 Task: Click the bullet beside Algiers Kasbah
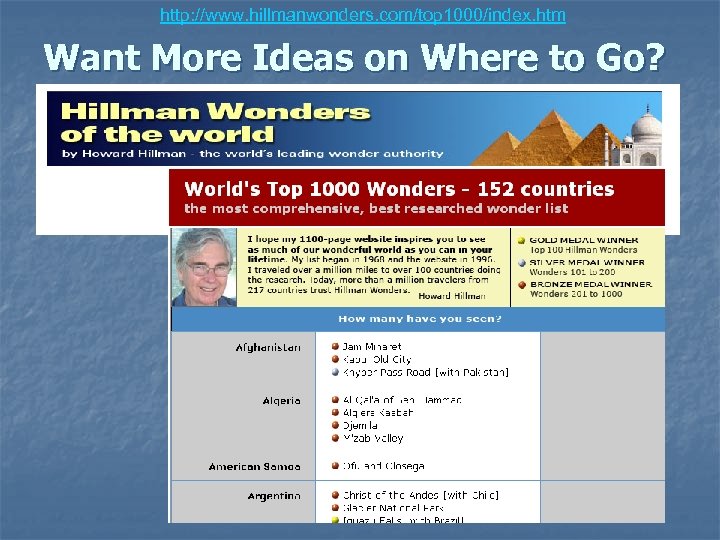point(335,412)
